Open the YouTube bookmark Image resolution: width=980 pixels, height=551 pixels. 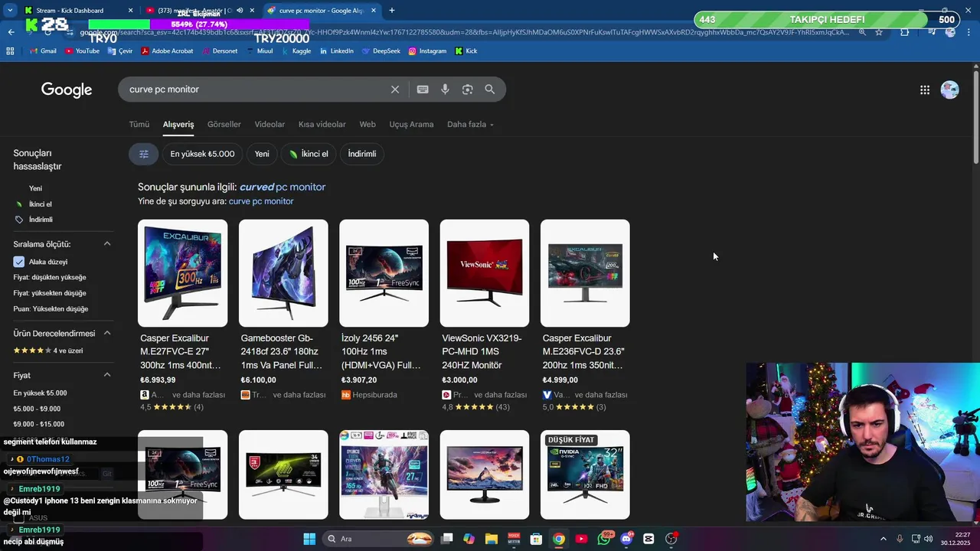(83, 51)
